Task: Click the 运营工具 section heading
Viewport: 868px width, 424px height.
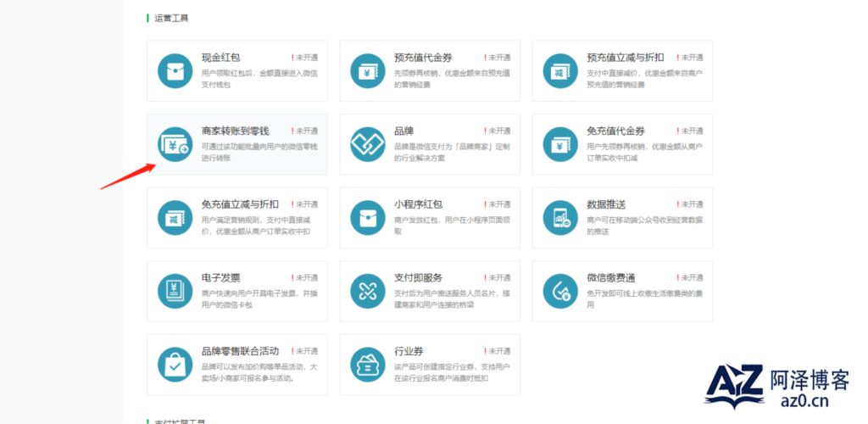Action: point(171,19)
